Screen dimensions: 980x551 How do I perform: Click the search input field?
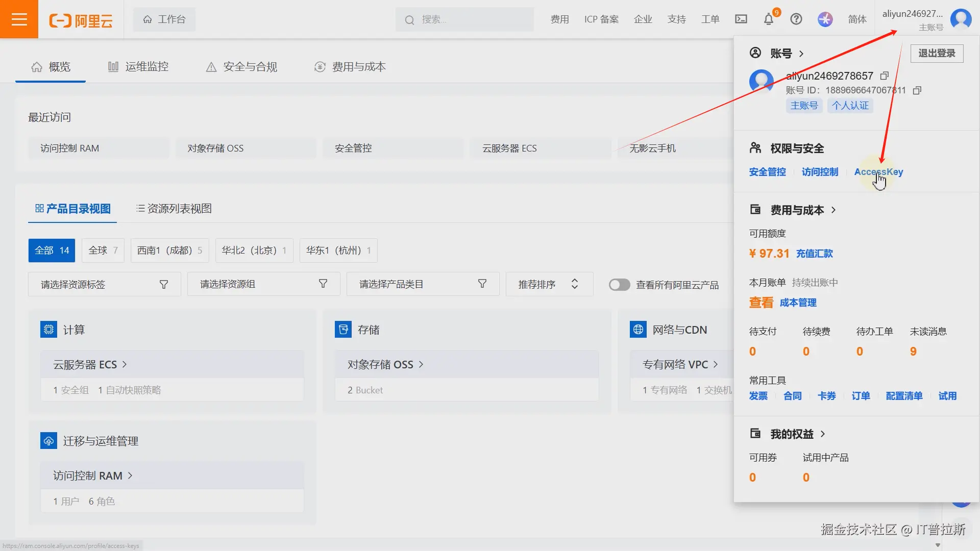[470, 19]
